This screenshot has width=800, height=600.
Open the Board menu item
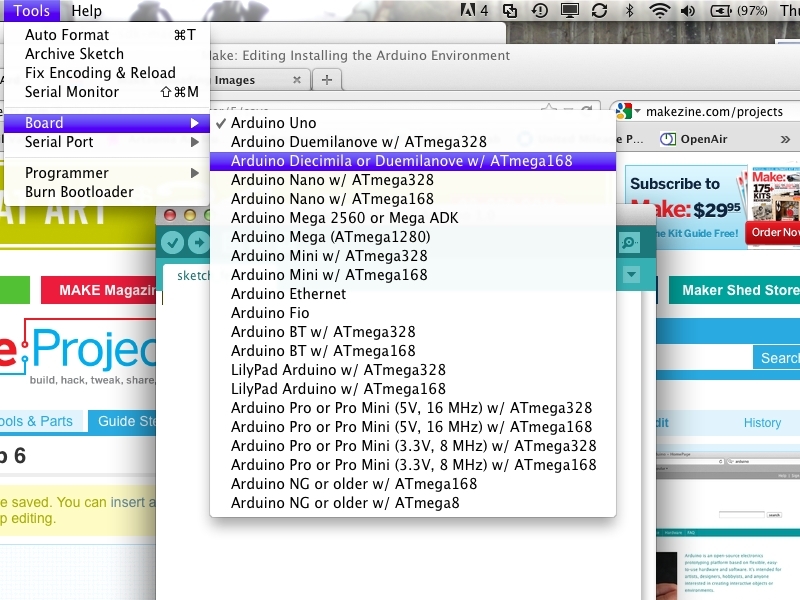click(107, 123)
